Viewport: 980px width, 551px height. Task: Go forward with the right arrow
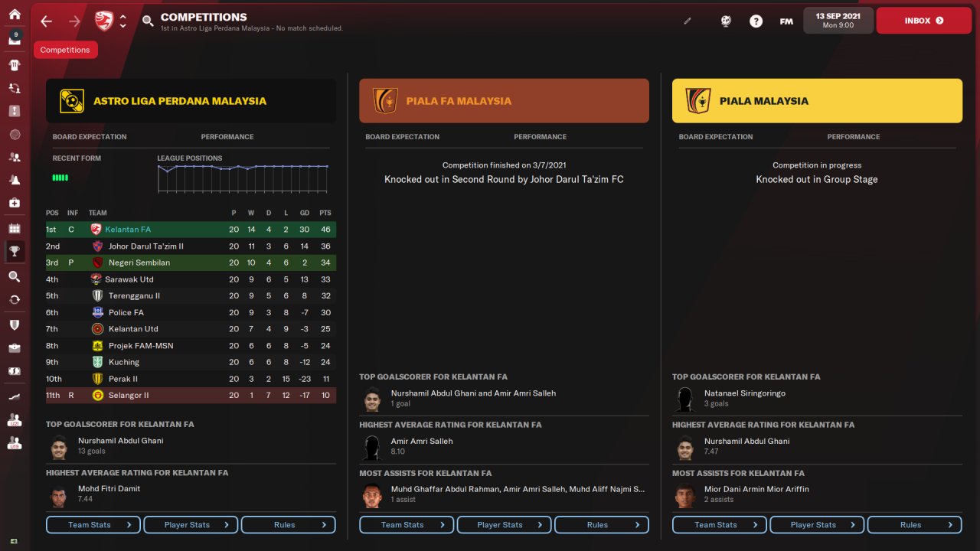(74, 21)
